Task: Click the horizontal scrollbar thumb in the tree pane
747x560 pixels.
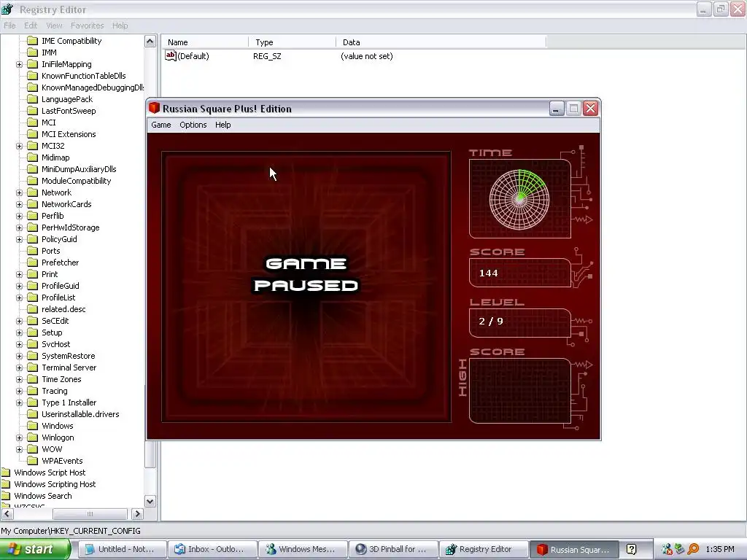Action: pyautogui.click(x=90, y=514)
